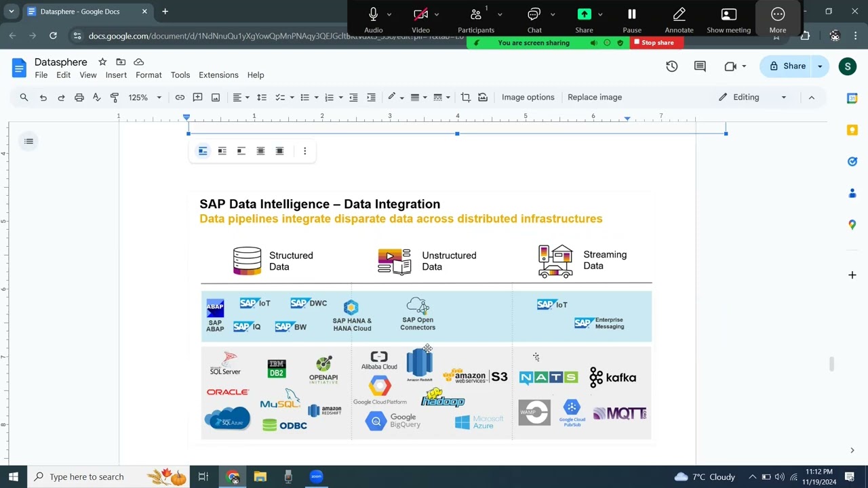Run spelling and grammar check
868x488 pixels.
pyautogui.click(x=96, y=98)
